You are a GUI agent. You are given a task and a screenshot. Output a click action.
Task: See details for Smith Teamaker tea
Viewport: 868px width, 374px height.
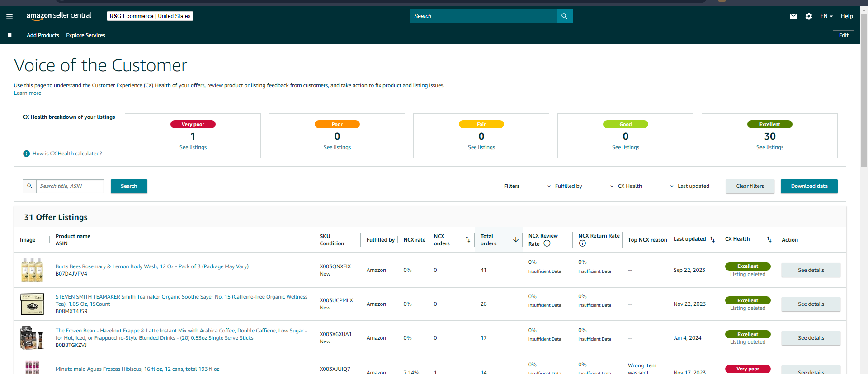click(811, 304)
